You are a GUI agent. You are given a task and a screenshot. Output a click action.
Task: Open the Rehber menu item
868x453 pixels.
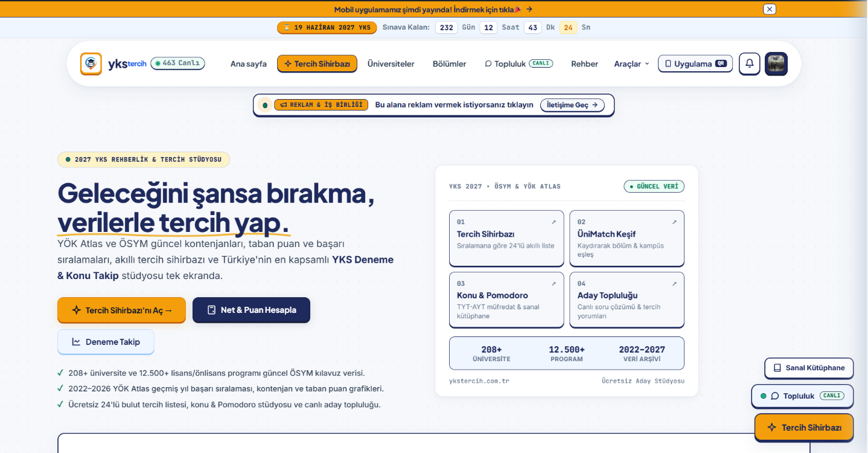tap(584, 63)
